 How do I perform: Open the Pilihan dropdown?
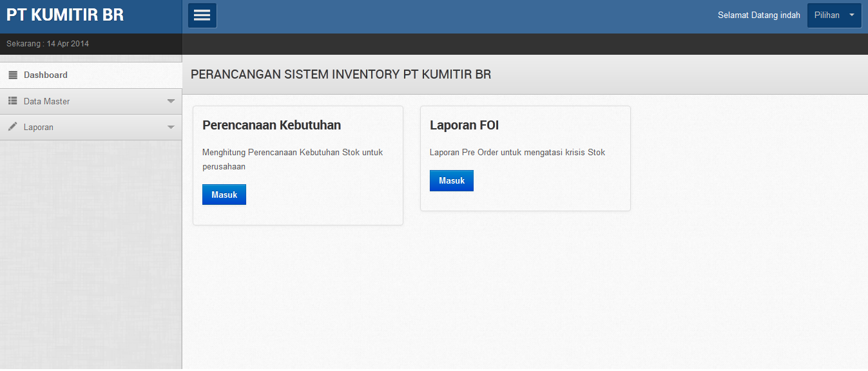tap(834, 14)
